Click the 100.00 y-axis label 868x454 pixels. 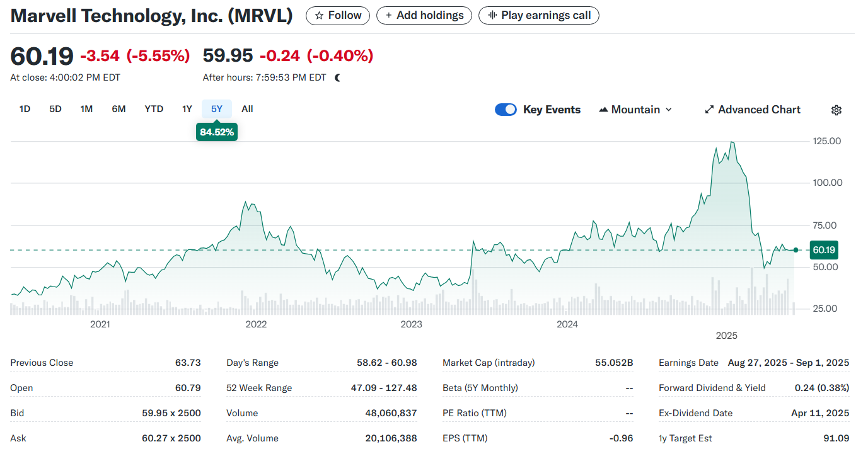click(x=827, y=183)
